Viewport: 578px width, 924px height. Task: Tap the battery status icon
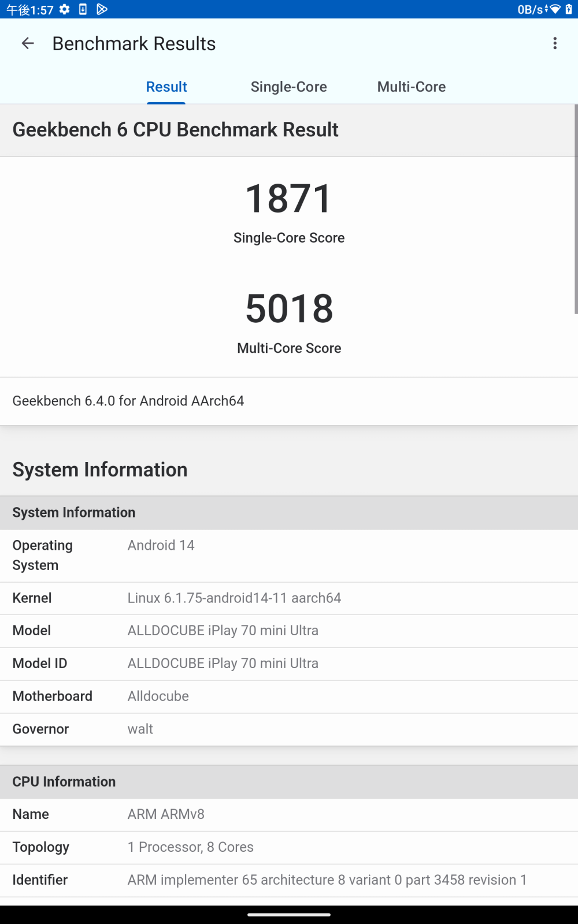coord(569,9)
